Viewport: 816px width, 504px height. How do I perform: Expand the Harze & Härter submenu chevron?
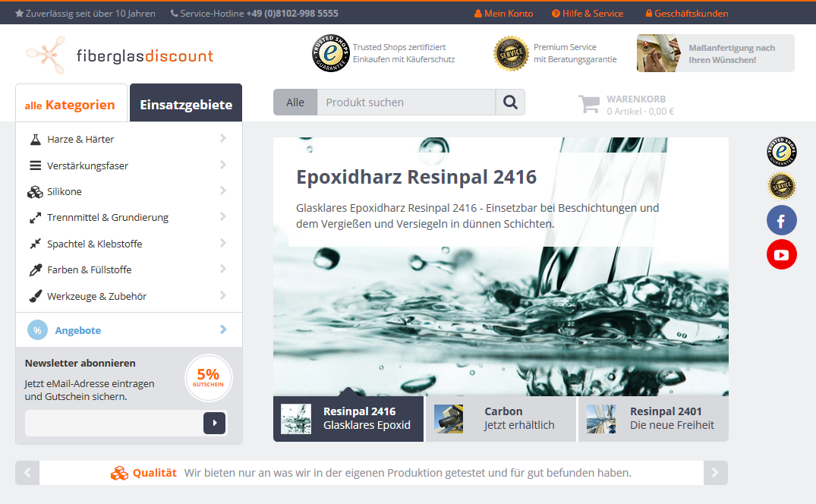pos(222,138)
